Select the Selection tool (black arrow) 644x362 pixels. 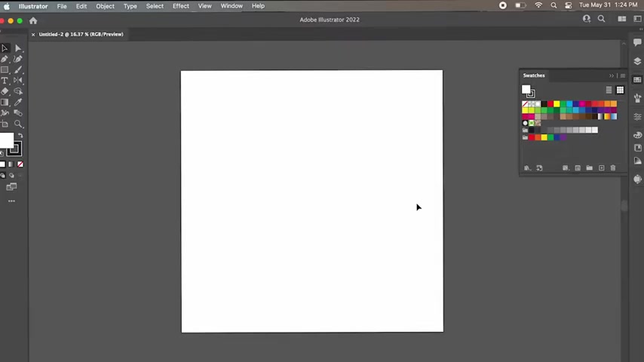point(5,48)
